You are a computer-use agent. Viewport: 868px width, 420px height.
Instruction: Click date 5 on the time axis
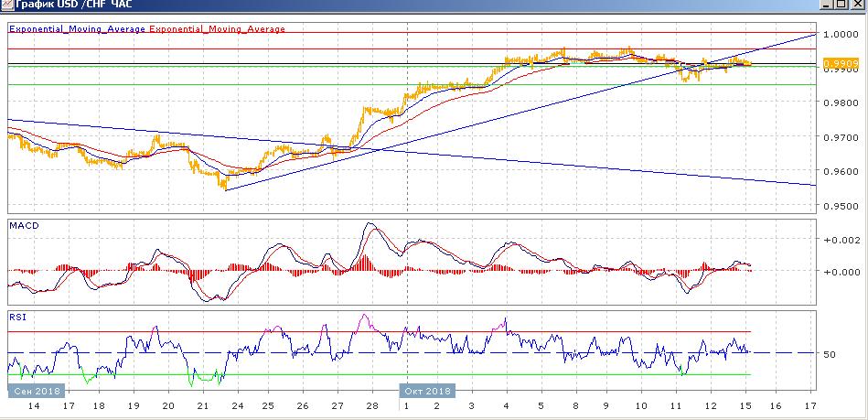[x=541, y=405]
